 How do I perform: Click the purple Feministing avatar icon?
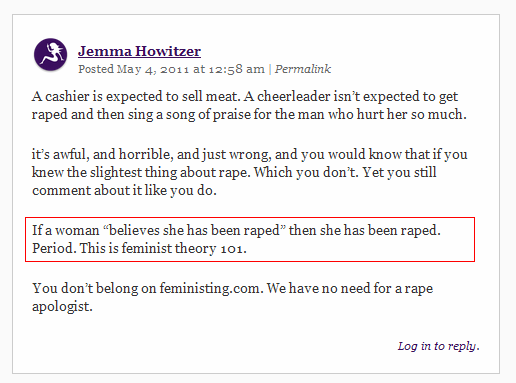(x=51, y=54)
